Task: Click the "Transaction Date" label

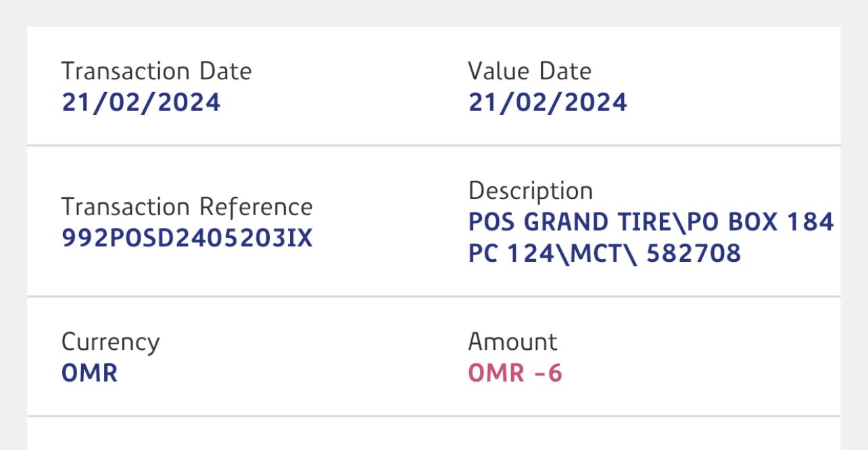Action: tap(156, 71)
